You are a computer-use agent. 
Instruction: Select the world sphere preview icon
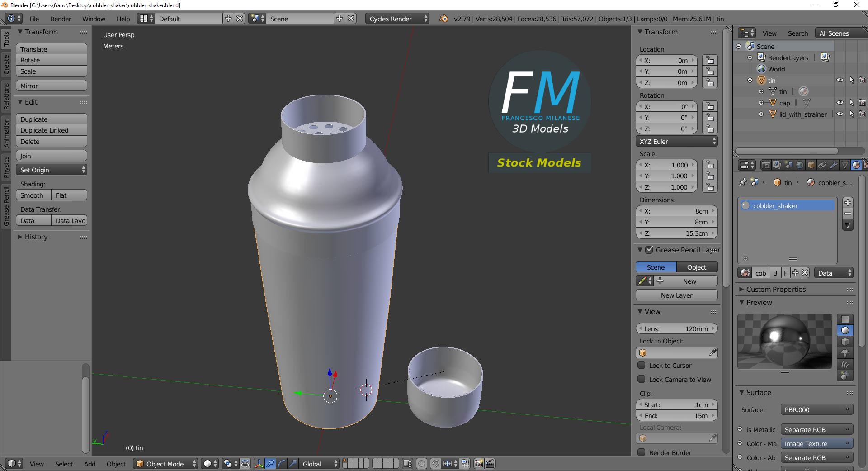tap(845, 376)
